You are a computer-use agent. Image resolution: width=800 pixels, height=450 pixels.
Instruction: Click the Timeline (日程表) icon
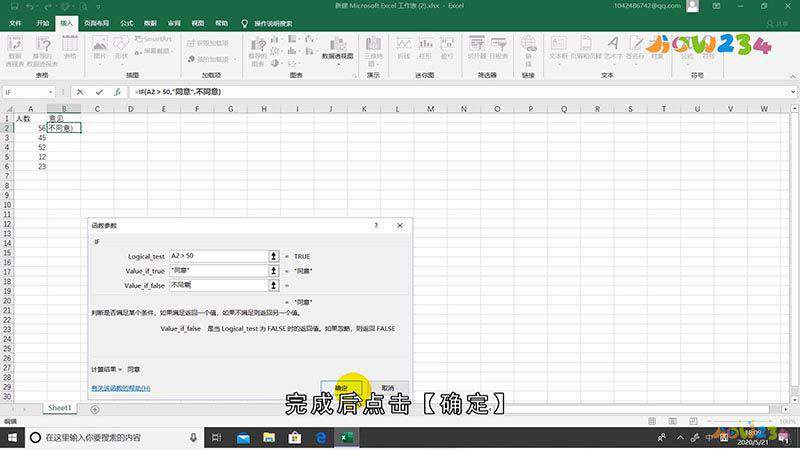pyautogui.click(x=498, y=48)
